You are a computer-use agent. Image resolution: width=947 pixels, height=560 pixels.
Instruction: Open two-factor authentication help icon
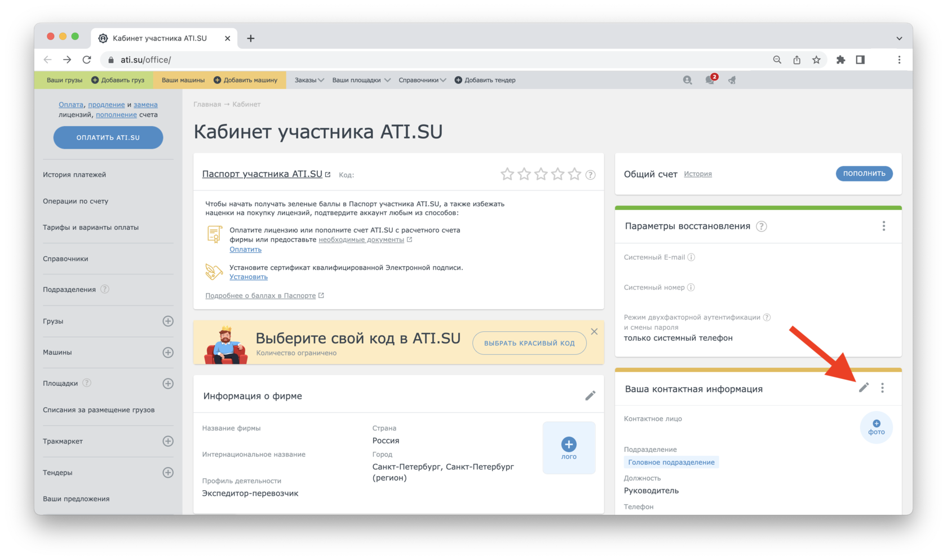(767, 317)
